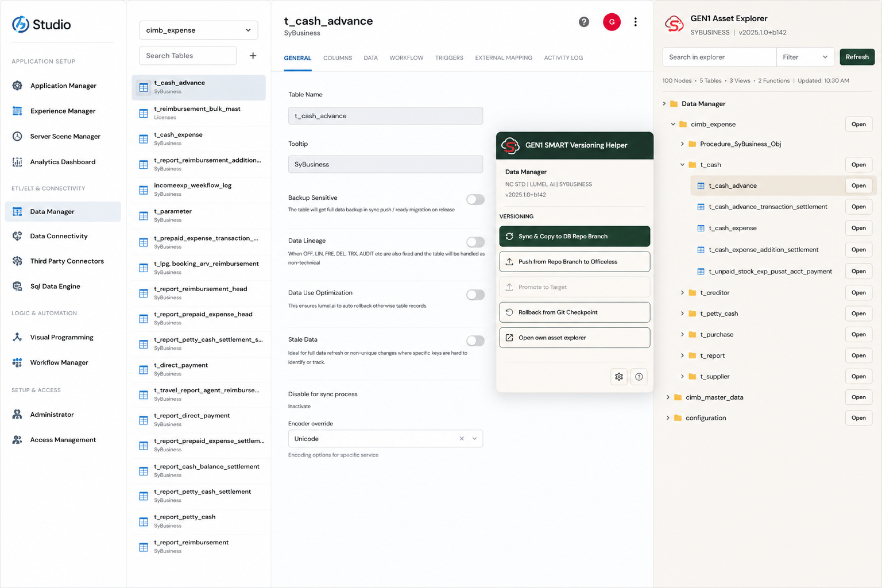
Task: Open the WORKFLOW tab
Action: click(407, 58)
